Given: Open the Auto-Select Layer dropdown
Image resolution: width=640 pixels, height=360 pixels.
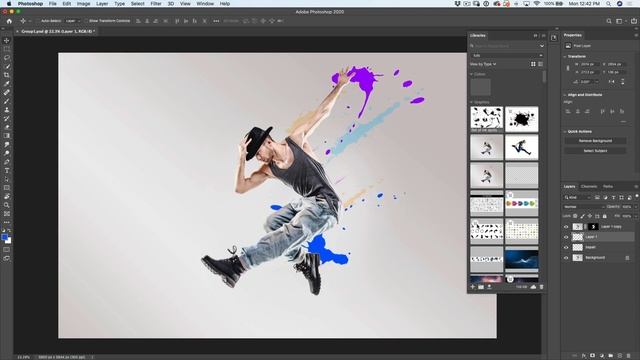Looking at the screenshot, I should (x=73, y=21).
